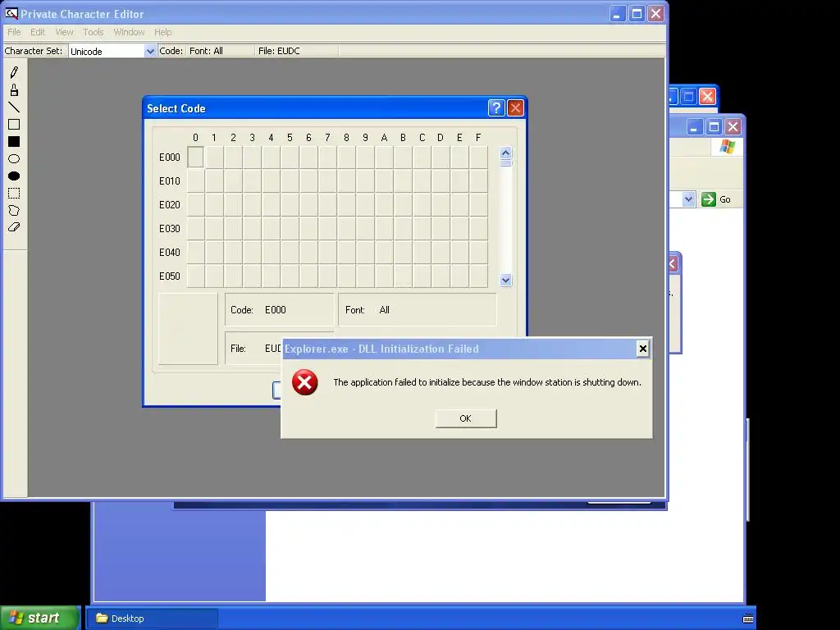
Task: Click the Go button in the background window
Action: click(x=716, y=199)
